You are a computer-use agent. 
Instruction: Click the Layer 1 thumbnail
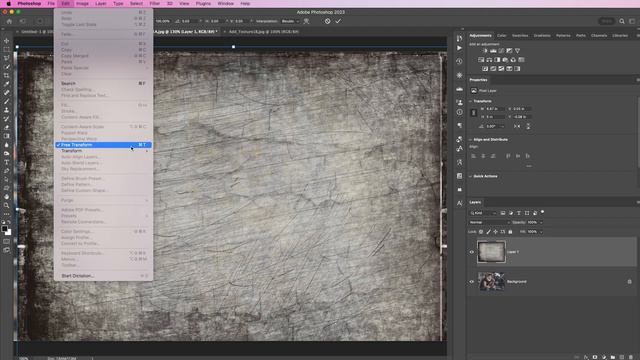click(x=491, y=252)
